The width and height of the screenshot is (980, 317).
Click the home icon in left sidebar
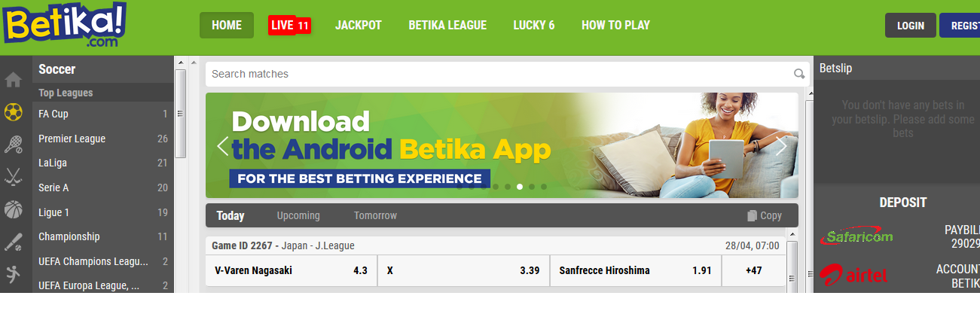pyautogui.click(x=13, y=79)
